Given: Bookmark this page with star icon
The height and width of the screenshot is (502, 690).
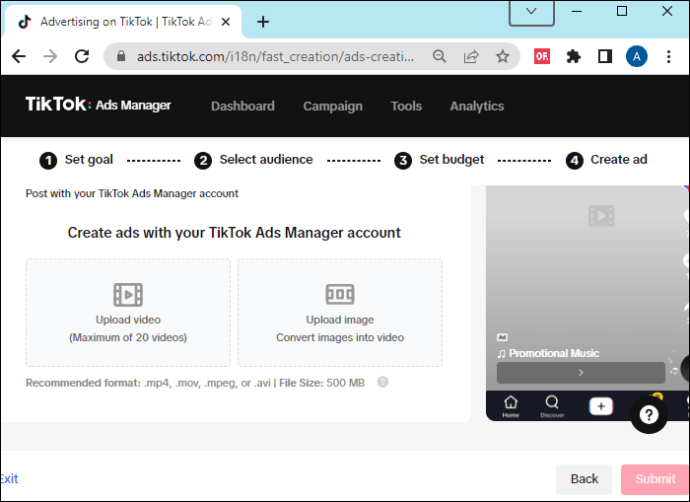Looking at the screenshot, I should click(x=502, y=56).
